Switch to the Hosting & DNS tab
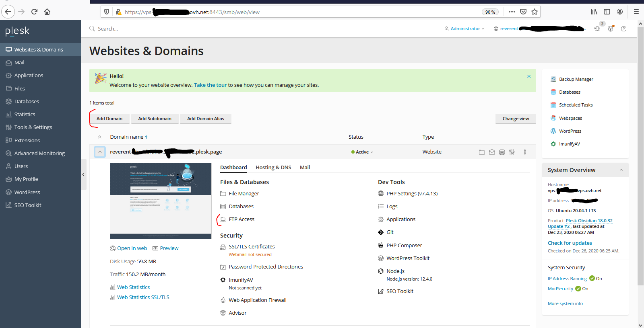644x328 pixels. click(273, 167)
